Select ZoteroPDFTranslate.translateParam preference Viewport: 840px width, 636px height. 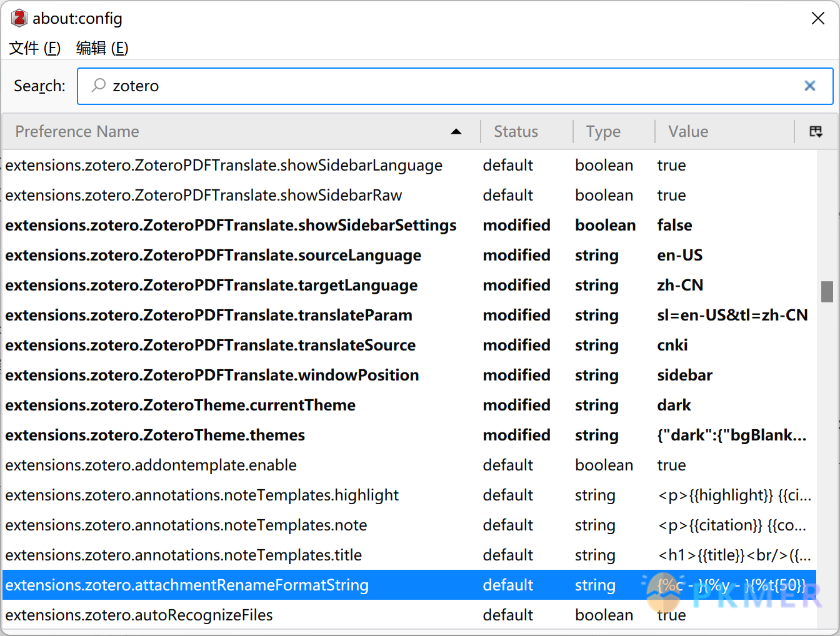(x=409, y=315)
